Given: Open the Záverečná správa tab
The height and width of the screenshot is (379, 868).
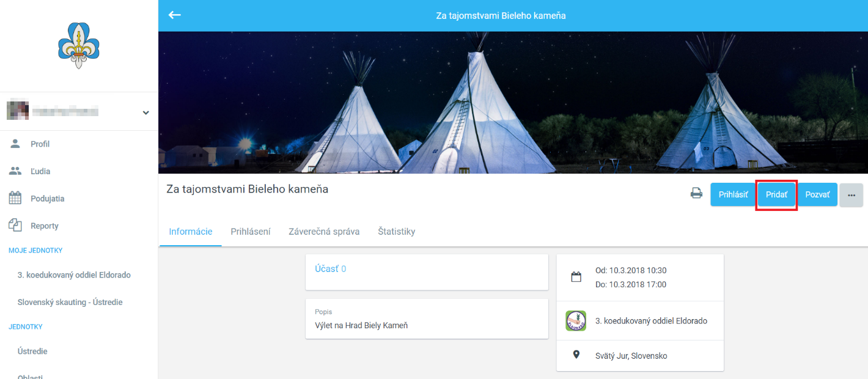Looking at the screenshot, I should click(x=324, y=232).
